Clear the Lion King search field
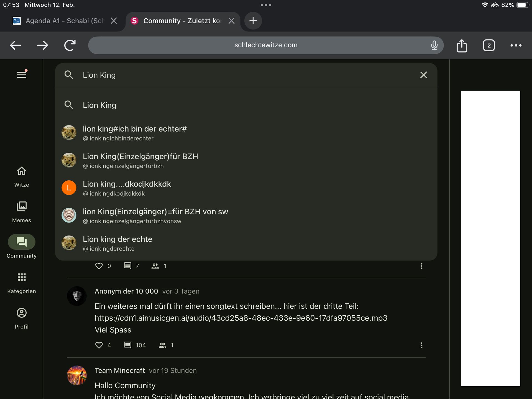The width and height of the screenshot is (532, 399). point(423,75)
